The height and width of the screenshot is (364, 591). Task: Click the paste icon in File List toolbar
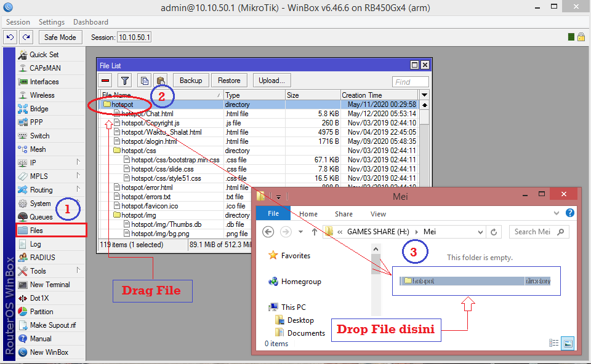161,81
